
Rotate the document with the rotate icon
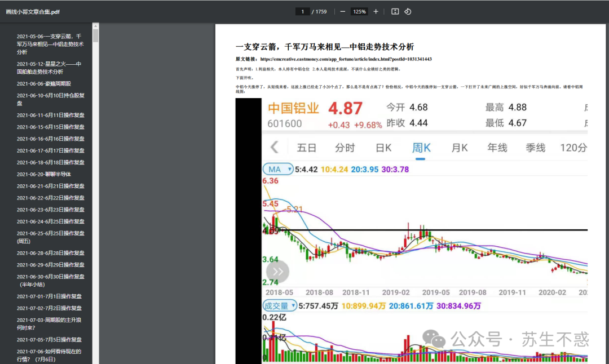point(408,12)
